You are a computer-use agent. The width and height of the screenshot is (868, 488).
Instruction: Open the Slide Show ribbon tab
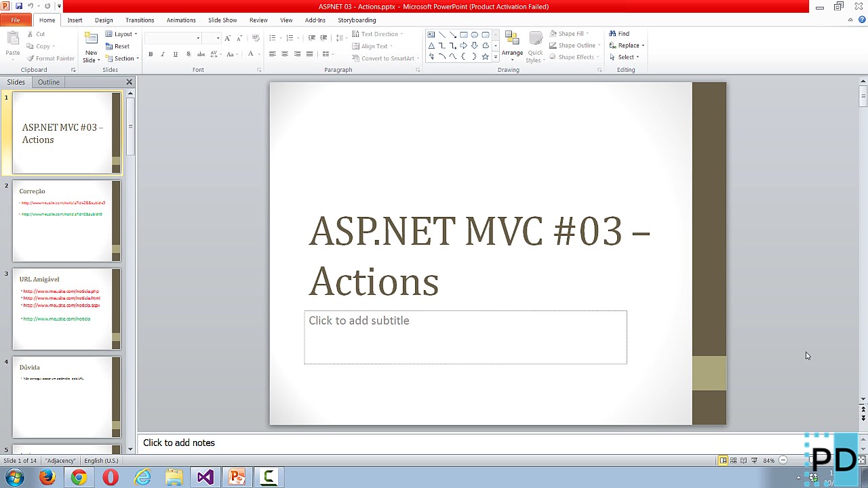click(x=222, y=20)
